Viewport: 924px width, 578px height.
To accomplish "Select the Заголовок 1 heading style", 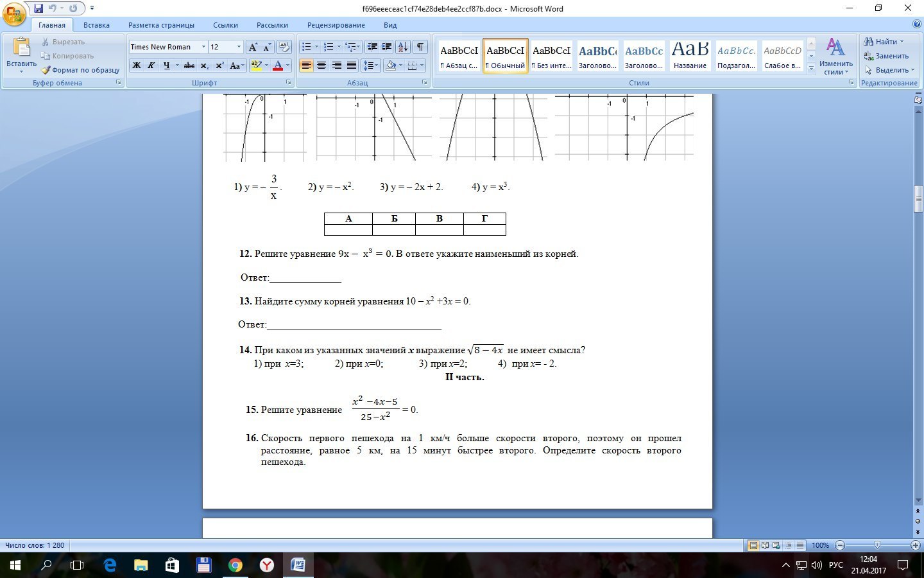I will [597, 56].
